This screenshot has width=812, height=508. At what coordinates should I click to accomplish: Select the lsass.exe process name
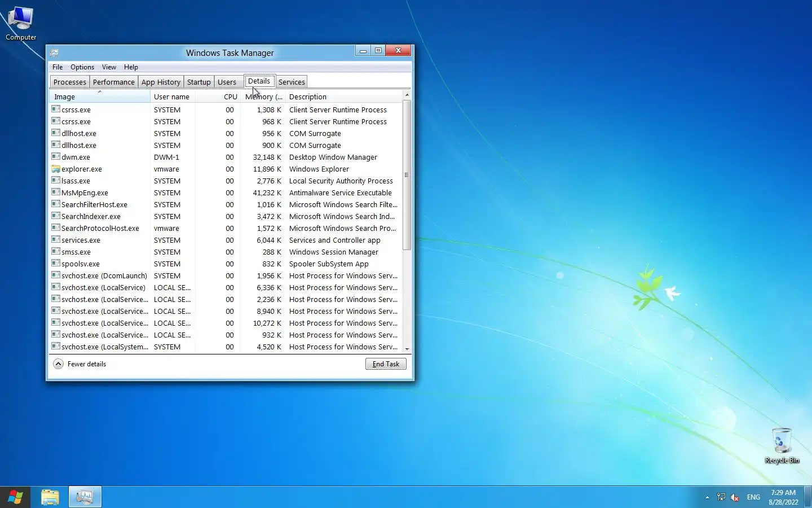[x=76, y=181]
